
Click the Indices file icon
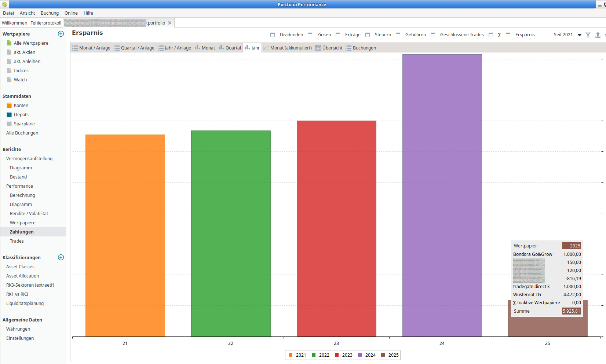click(9, 70)
